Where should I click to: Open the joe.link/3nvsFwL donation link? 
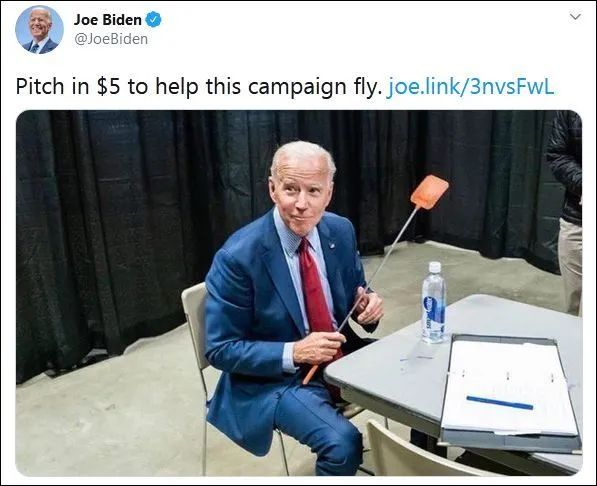tap(470, 86)
